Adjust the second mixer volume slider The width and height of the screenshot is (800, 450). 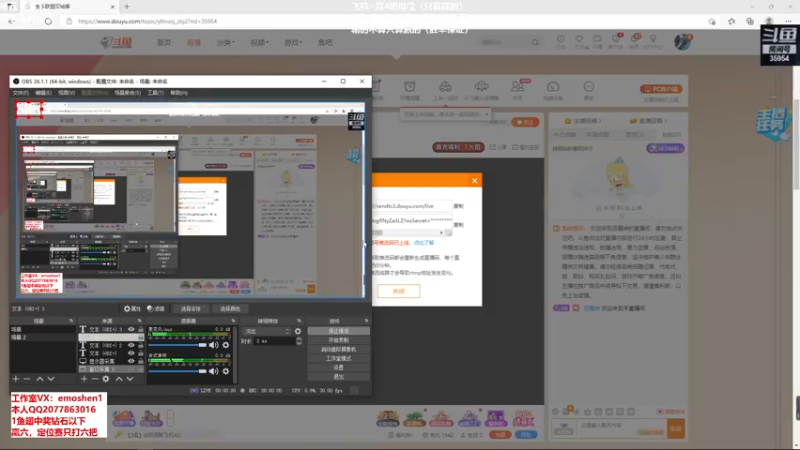178,371
